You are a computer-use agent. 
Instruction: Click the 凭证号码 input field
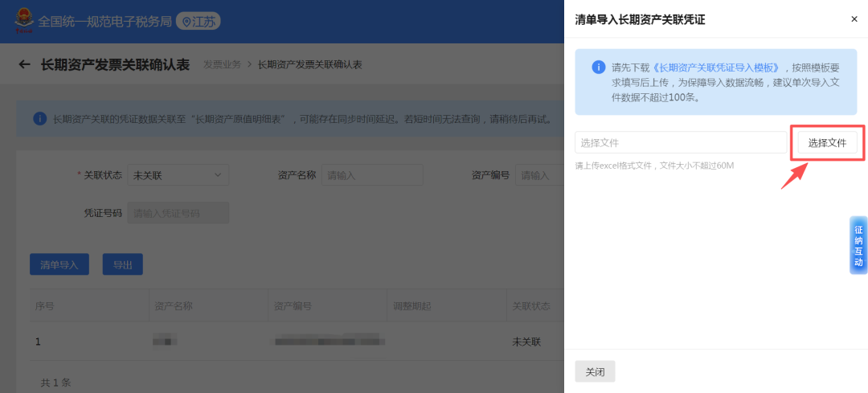[x=178, y=213]
